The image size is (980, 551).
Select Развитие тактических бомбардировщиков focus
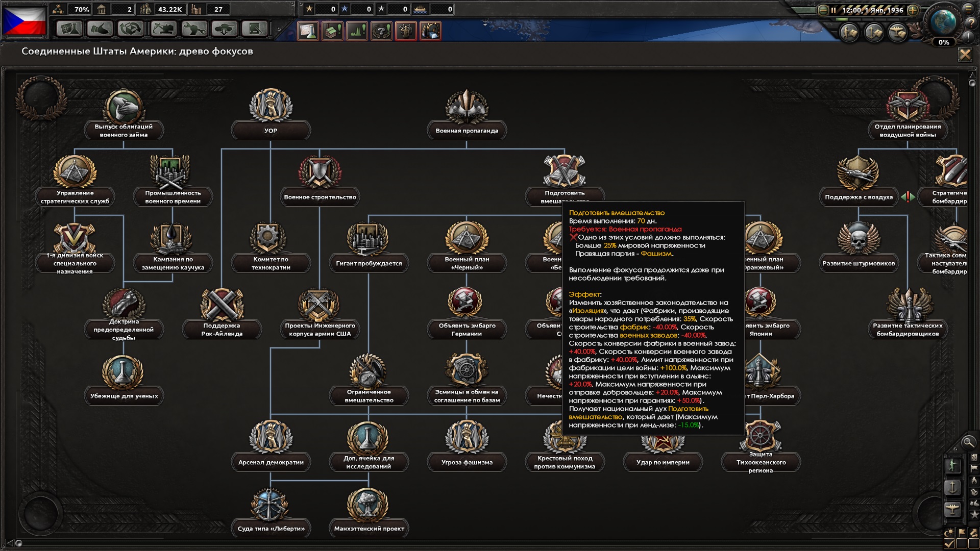pyautogui.click(x=908, y=313)
